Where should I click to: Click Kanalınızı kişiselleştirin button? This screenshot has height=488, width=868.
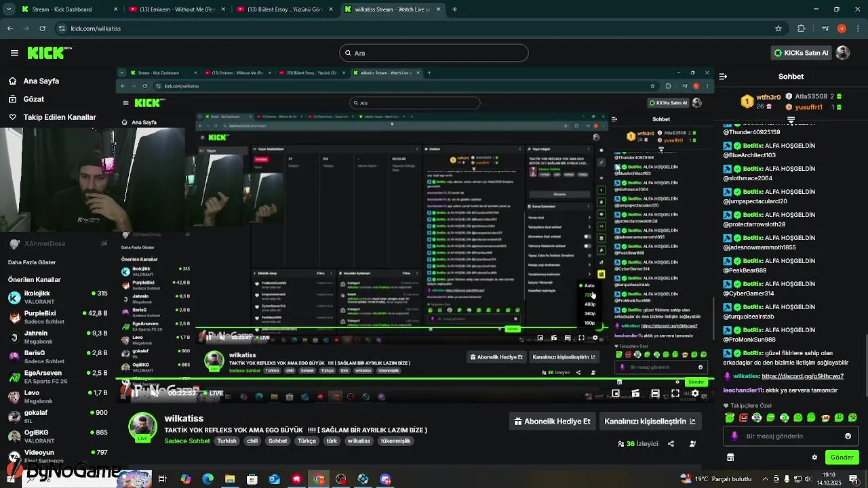(650, 421)
